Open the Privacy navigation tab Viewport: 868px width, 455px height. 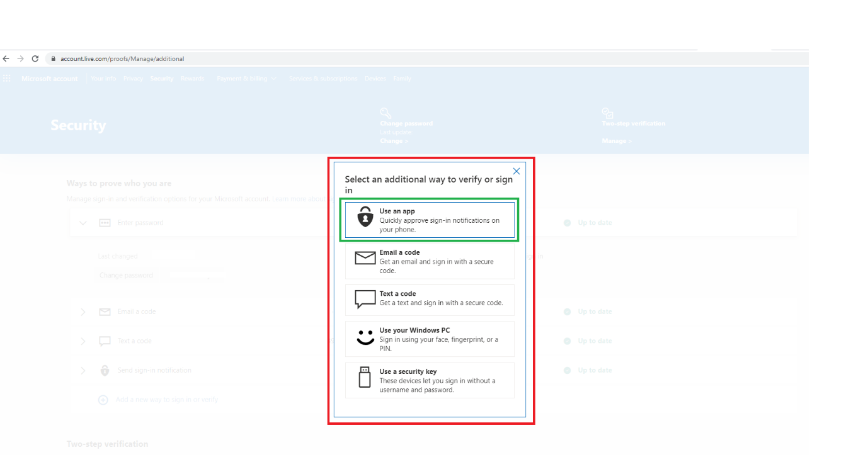click(x=133, y=79)
